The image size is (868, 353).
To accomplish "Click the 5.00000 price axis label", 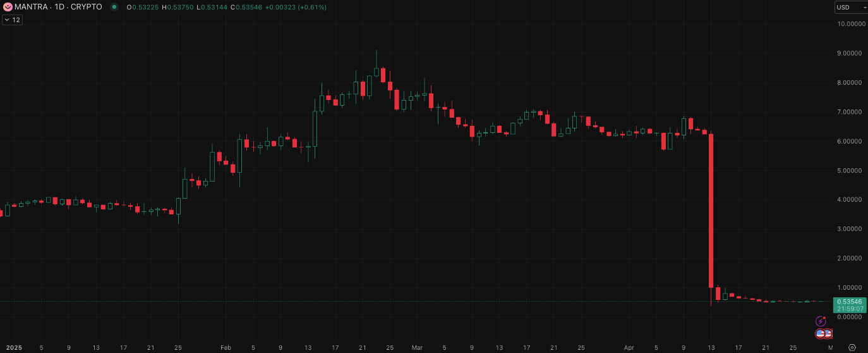I will pos(850,171).
